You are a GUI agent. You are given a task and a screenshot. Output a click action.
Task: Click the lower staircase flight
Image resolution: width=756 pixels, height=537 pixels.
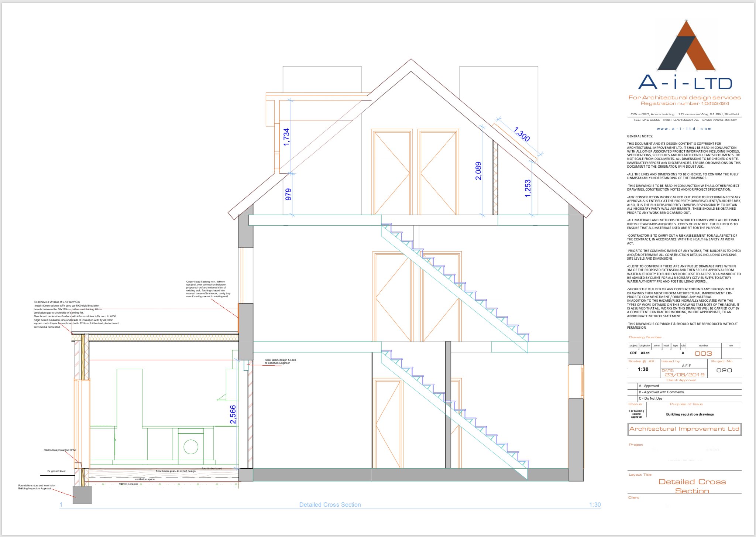[x=455, y=414]
